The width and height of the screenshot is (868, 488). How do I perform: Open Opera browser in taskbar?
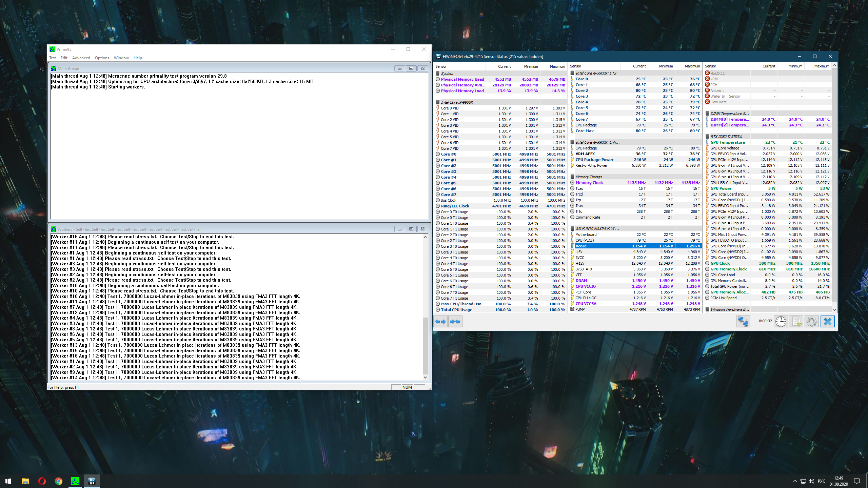tap(42, 481)
